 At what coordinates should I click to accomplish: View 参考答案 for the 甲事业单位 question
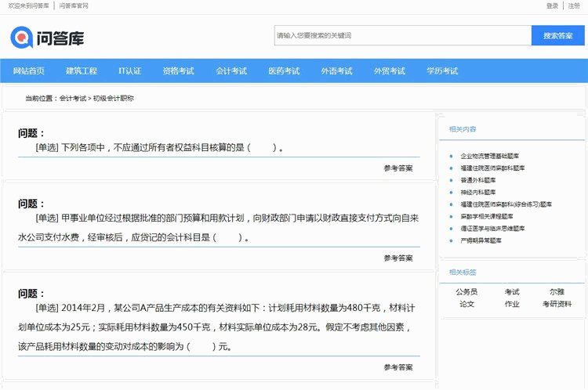click(398, 258)
